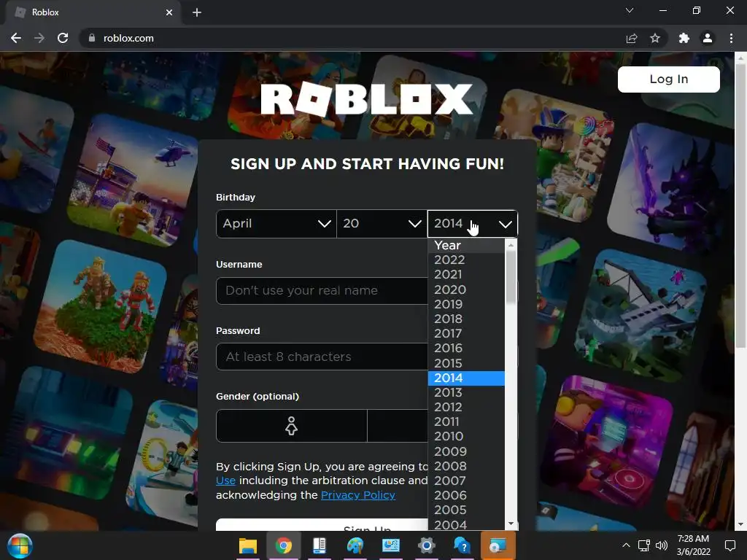
Task: Choose 2019 from the year list
Action: pos(466,304)
